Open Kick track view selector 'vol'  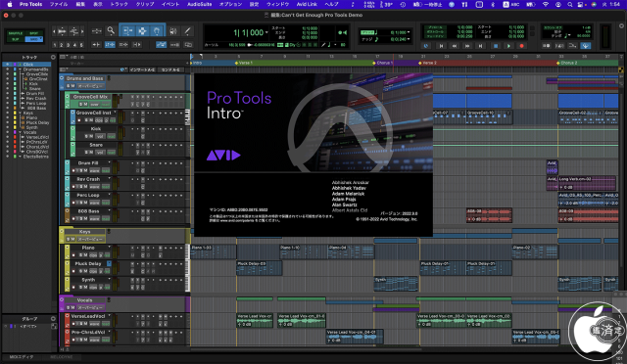100,136
